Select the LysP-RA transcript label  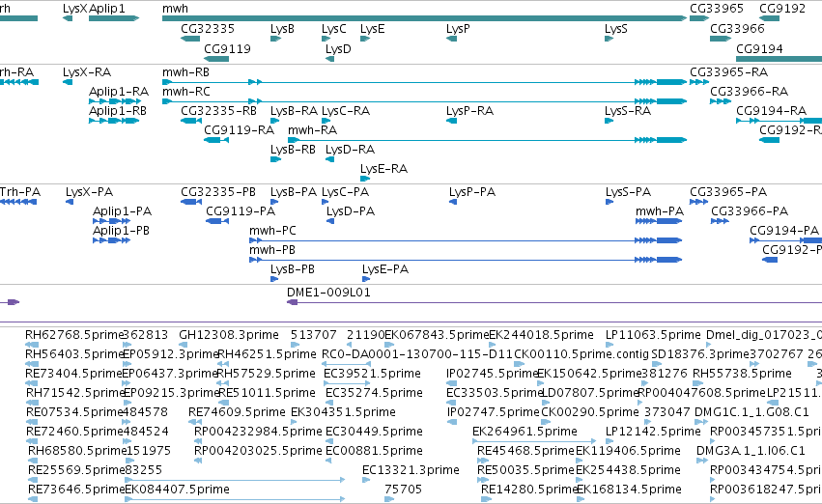coord(469,111)
